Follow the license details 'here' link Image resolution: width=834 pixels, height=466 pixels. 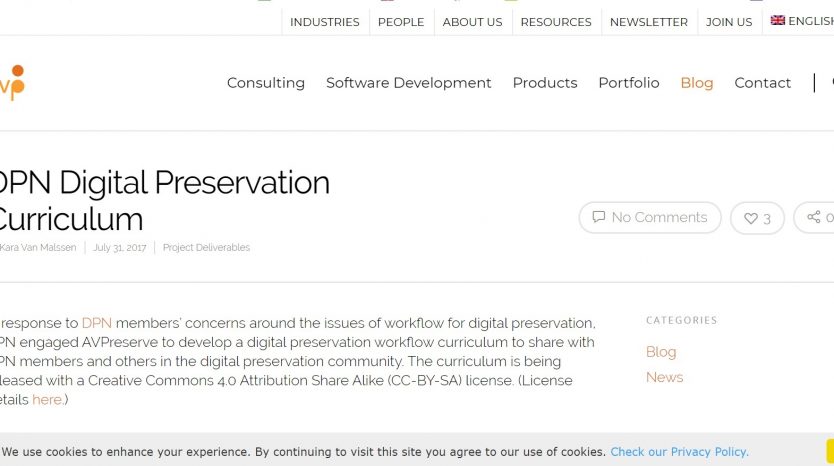47,400
